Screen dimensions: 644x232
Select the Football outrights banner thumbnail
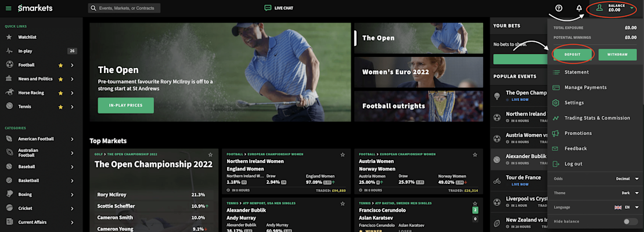tap(419, 106)
